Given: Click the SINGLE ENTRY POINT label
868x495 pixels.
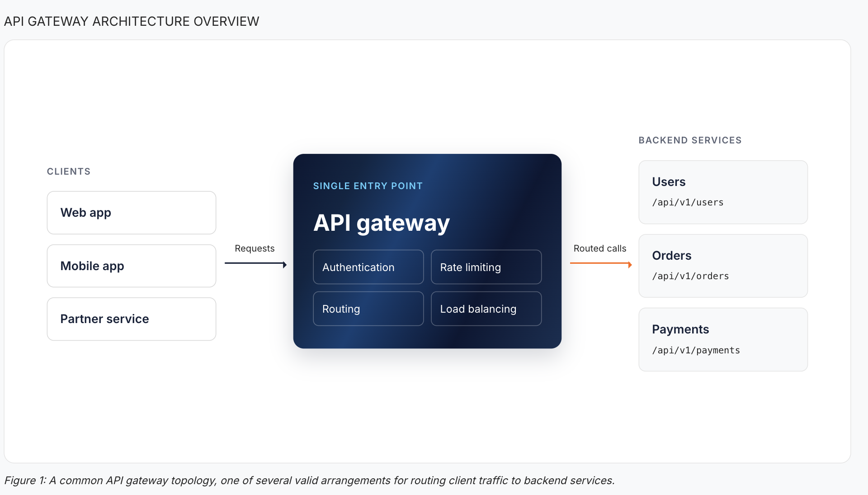Looking at the screenshot, I should coord(368,186).
